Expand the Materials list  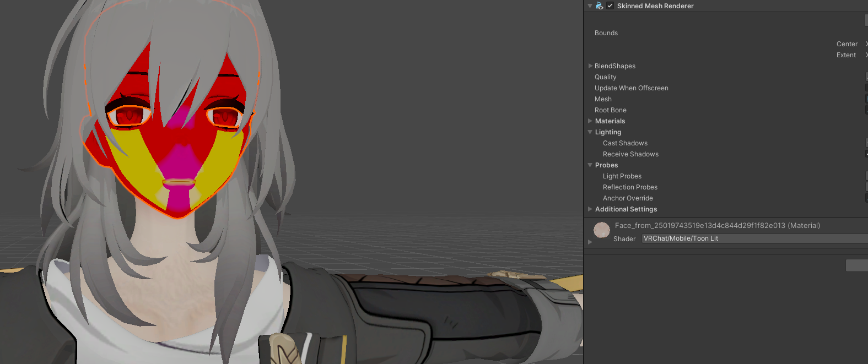tap(591, 121)
